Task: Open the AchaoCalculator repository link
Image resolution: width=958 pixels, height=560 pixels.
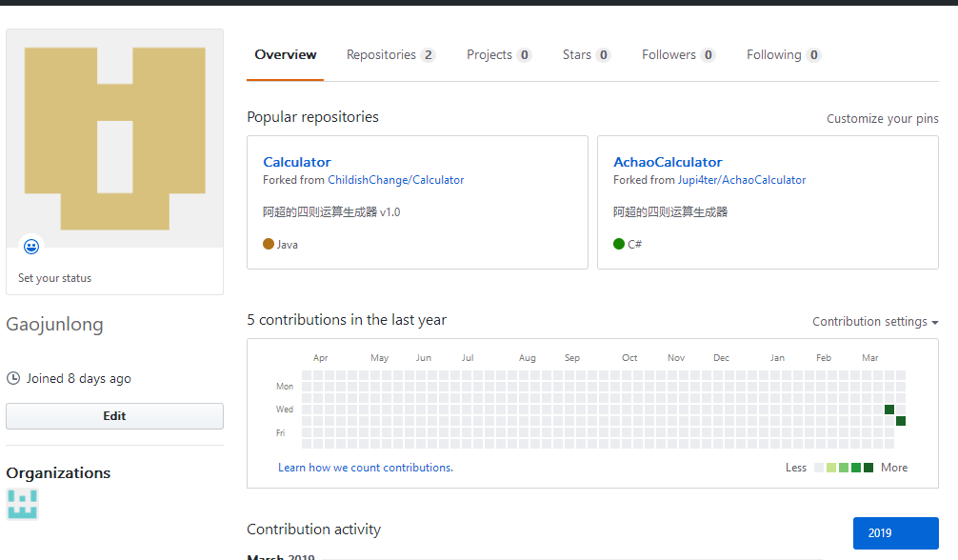Action: pyautogui.click(x=668, y=162)
